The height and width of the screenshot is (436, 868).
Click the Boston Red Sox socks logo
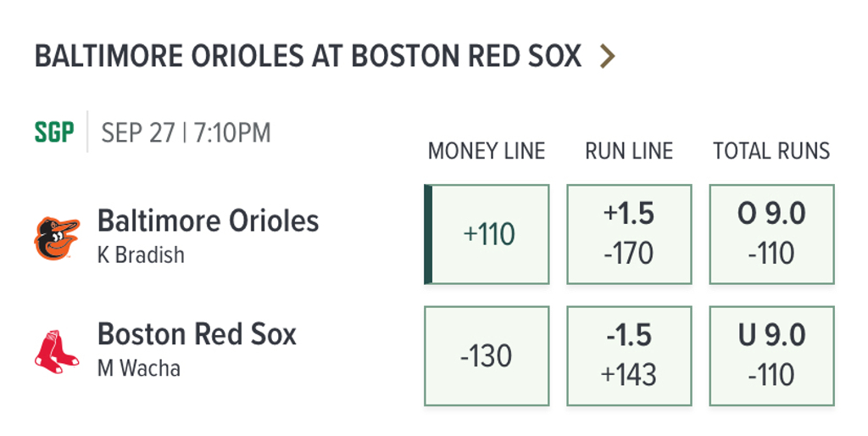click(57, 351)
